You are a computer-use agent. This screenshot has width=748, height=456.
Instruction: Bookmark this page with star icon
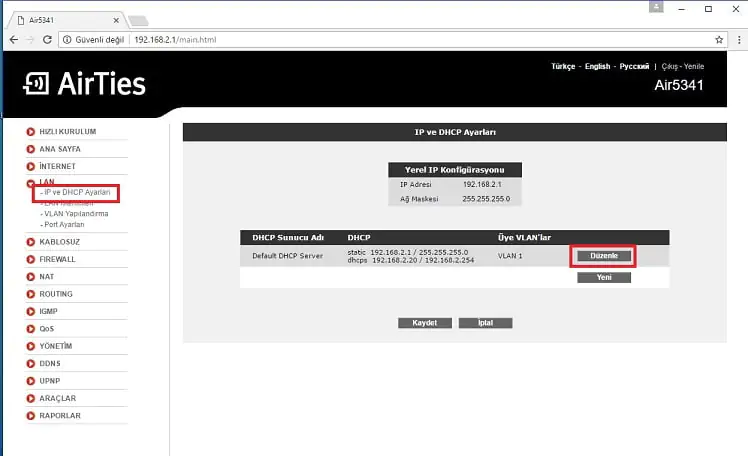[x=719, y=40]
